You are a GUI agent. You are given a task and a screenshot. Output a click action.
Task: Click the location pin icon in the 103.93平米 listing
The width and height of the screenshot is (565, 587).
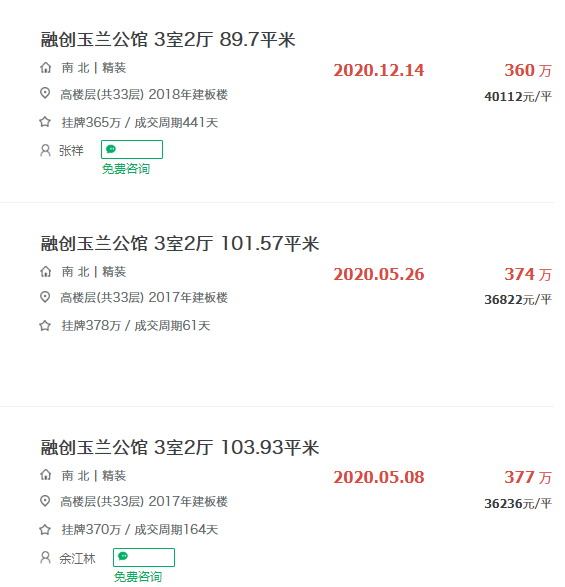click(x=45, y=501)
